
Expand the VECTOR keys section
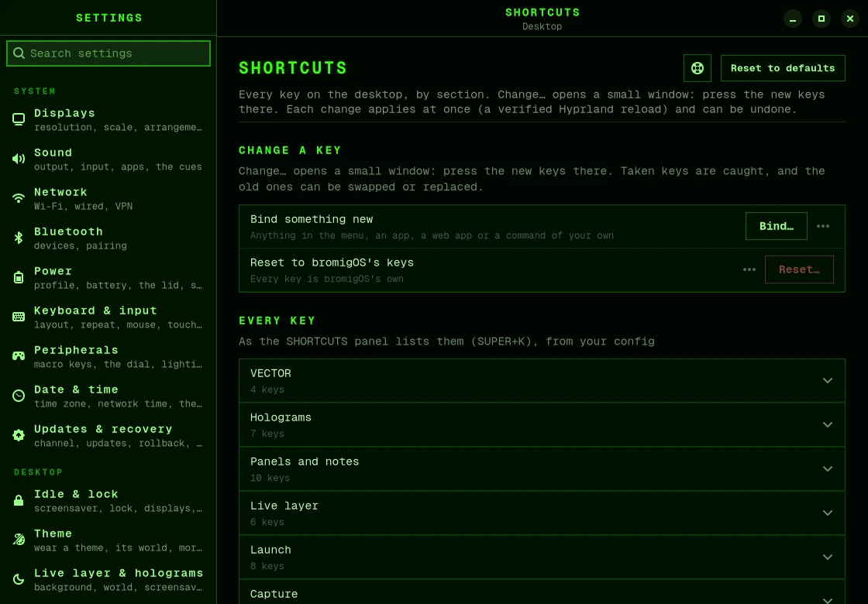coord(542,380)
